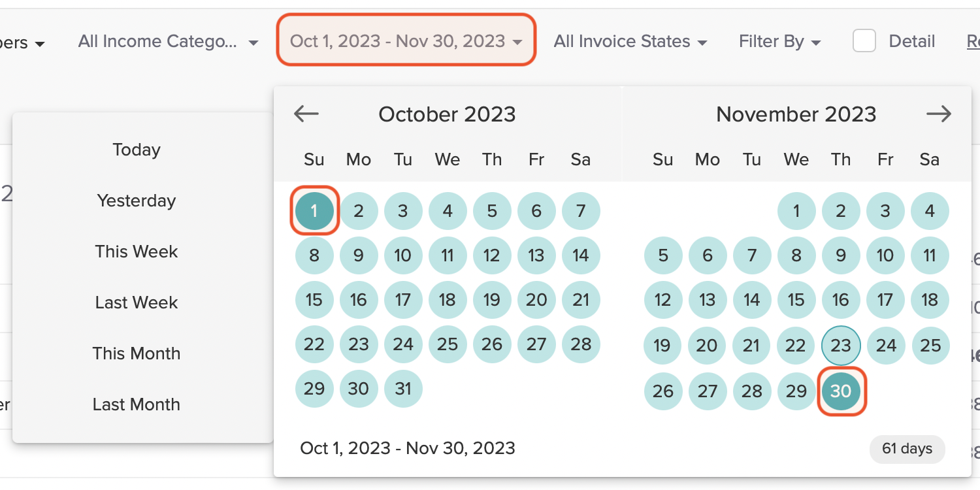
Task: Select the This Week preset
Action: 136,251
